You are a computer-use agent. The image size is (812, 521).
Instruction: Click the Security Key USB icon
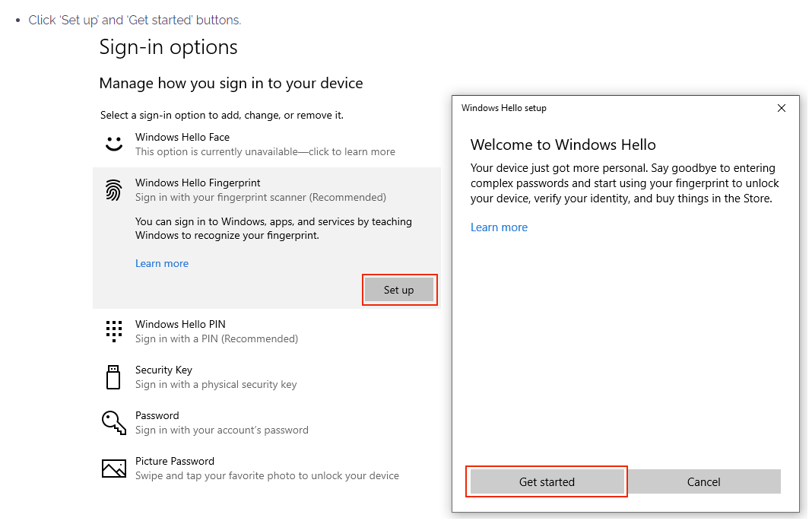(113, 377)
